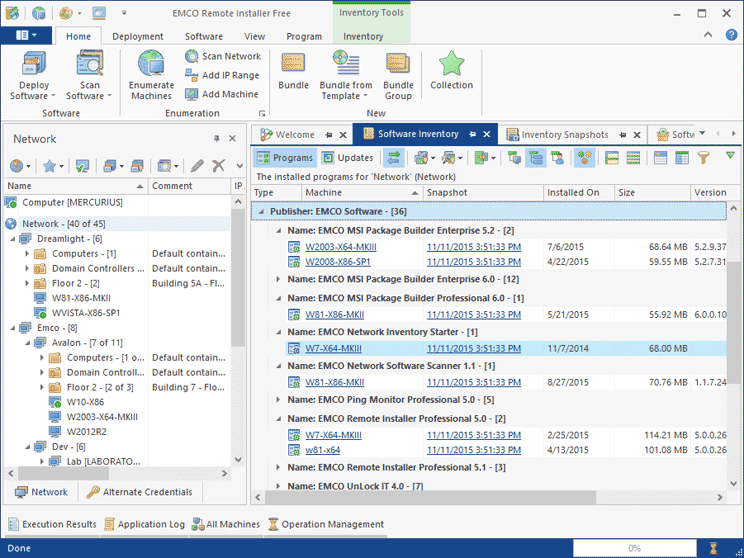Start Enumerate Machines

[151, 76]
